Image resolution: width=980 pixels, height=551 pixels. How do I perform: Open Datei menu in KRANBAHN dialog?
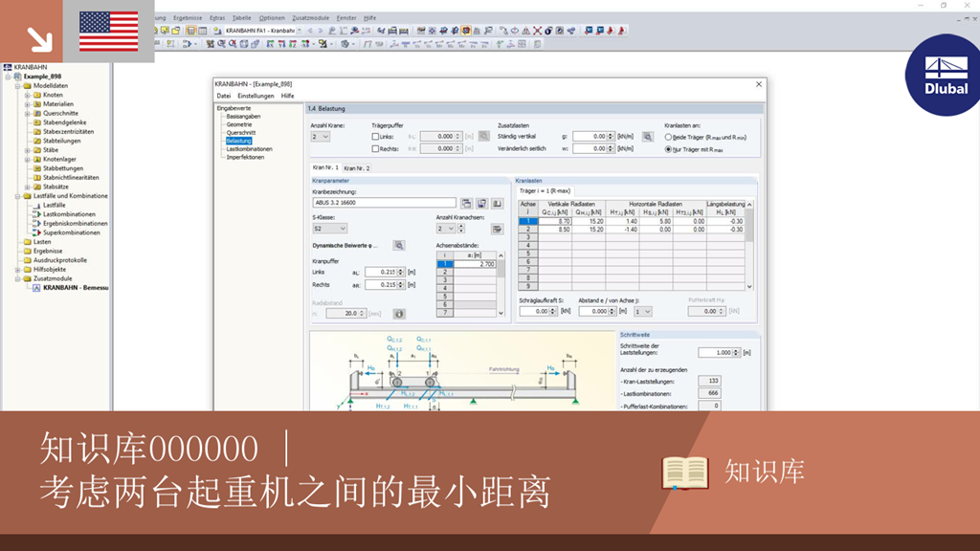(224, 96)
